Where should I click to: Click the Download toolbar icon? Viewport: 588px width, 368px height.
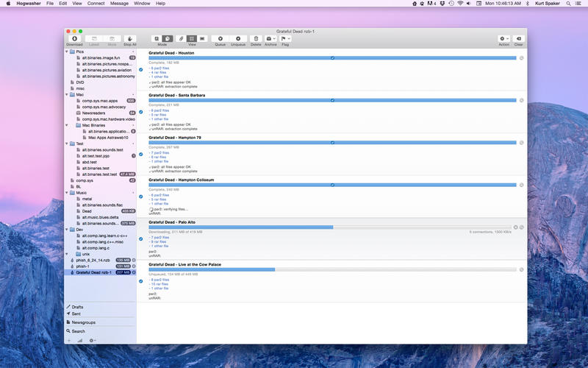[x=74, y=38]
